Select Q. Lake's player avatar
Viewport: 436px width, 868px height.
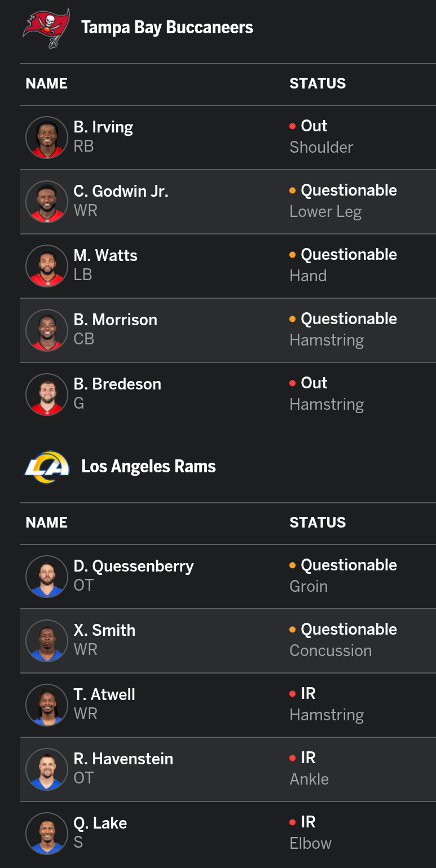point(47,834)
